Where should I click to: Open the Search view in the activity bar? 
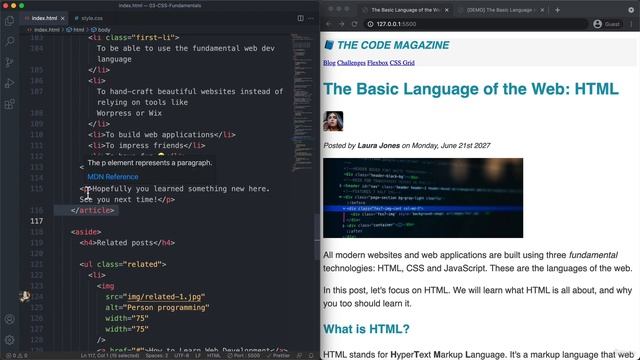[10, 41]
